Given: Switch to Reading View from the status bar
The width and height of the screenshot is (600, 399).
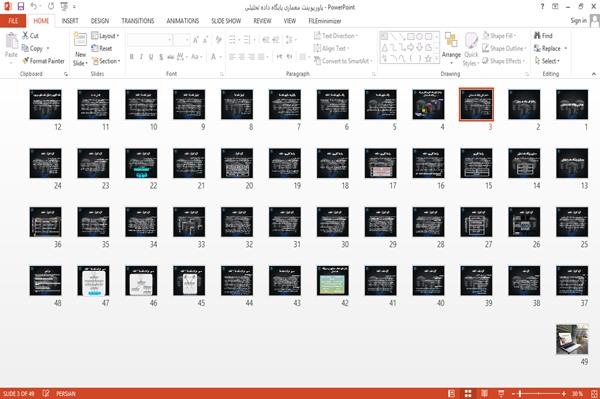Looking at the screenshot, I should (484, 394).
